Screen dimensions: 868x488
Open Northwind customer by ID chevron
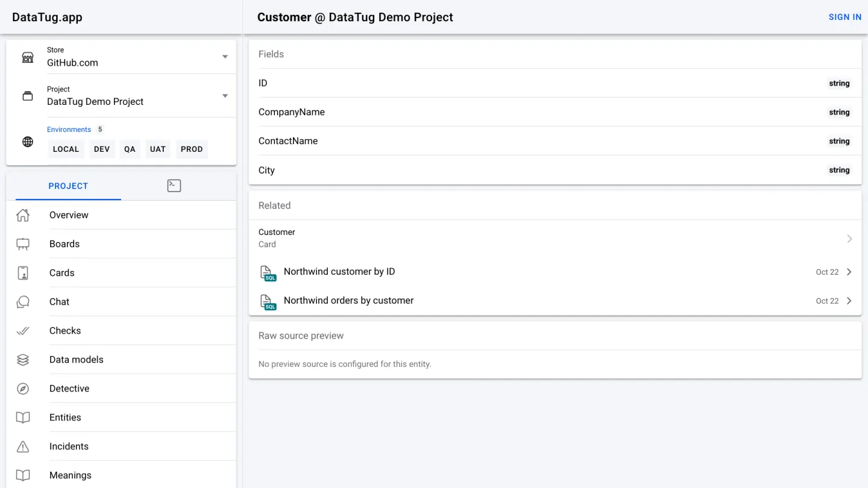(849, 272)
